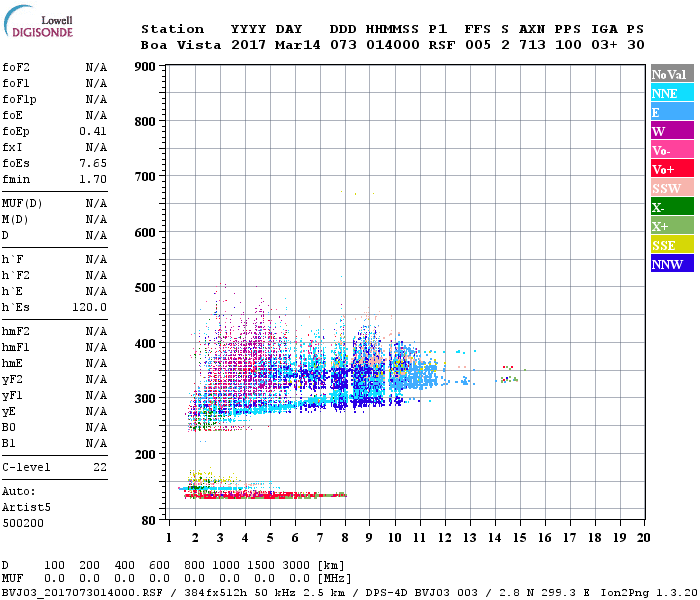Screen dimensions: 700x600
Task: Click the foF2 parameter label
Action: pos(16,67)
